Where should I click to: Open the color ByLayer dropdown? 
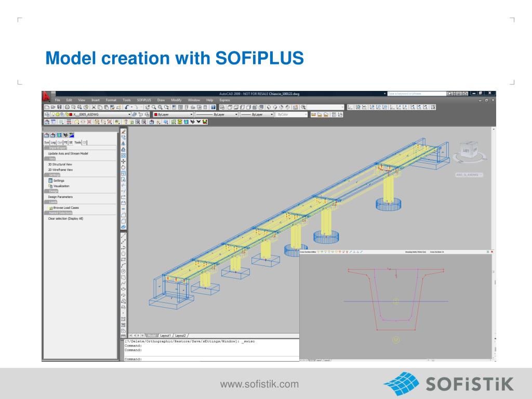click(x=173, y=115)
